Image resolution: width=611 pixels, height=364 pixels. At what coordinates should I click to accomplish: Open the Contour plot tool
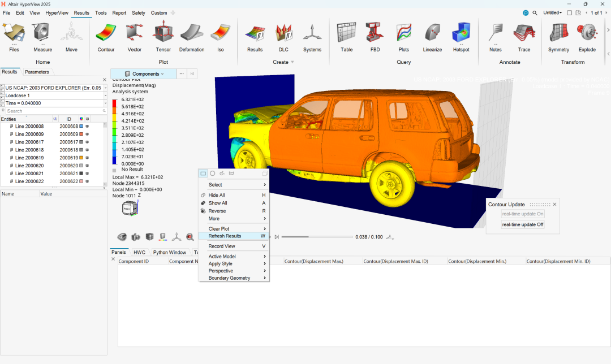pos(106,37)
